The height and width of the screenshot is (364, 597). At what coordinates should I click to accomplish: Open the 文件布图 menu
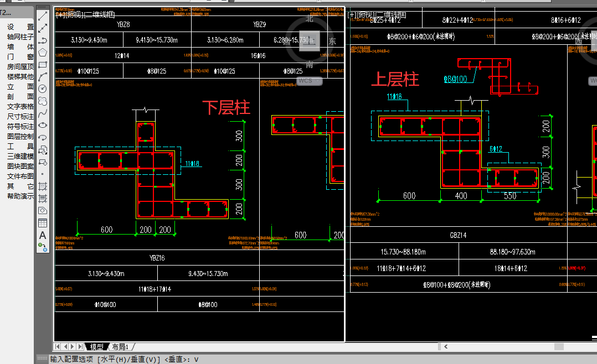click(20, 176)
